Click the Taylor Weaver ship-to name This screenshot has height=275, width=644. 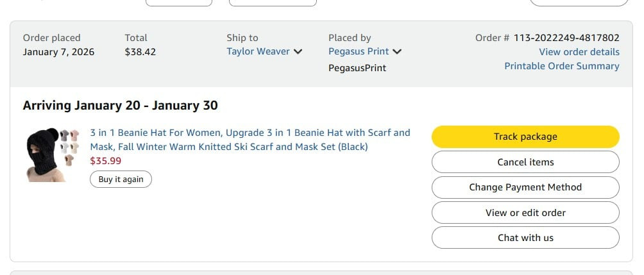click(258, 52)
